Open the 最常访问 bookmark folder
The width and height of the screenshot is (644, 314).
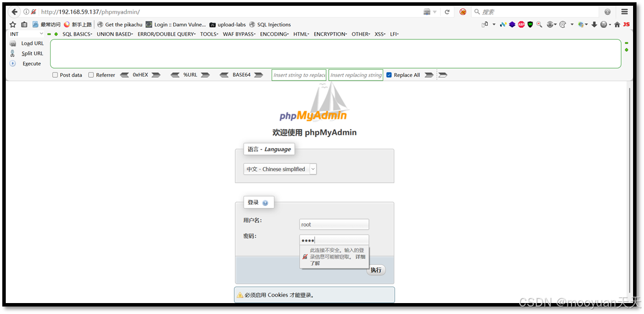pyautogui.click(x=47, y=25)
